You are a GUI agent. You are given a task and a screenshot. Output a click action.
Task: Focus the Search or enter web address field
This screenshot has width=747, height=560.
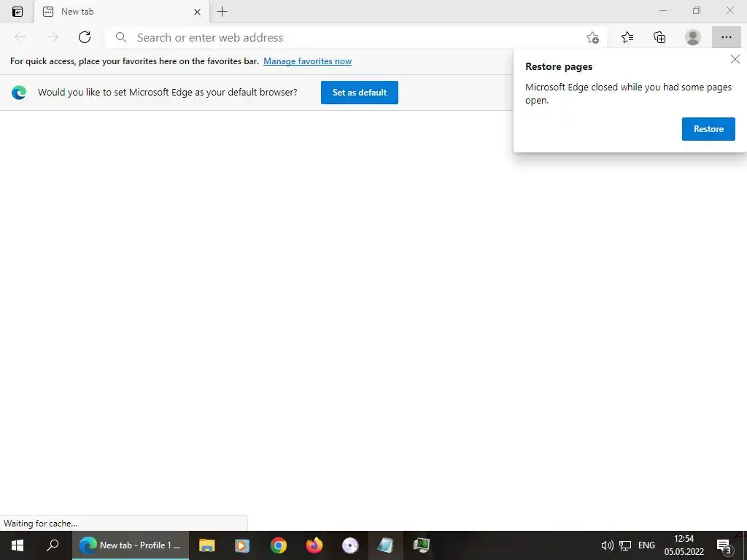pyautogui.click(x=355, y=37)
